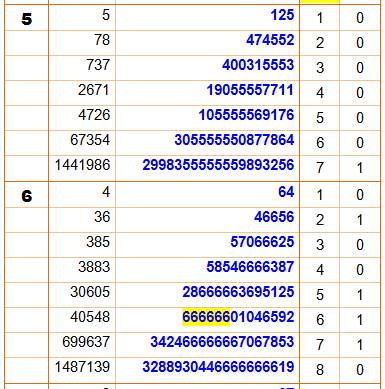Click the value 29983555555559893256
The width and height of the screenshot is (385, 389).
(218, 165)
